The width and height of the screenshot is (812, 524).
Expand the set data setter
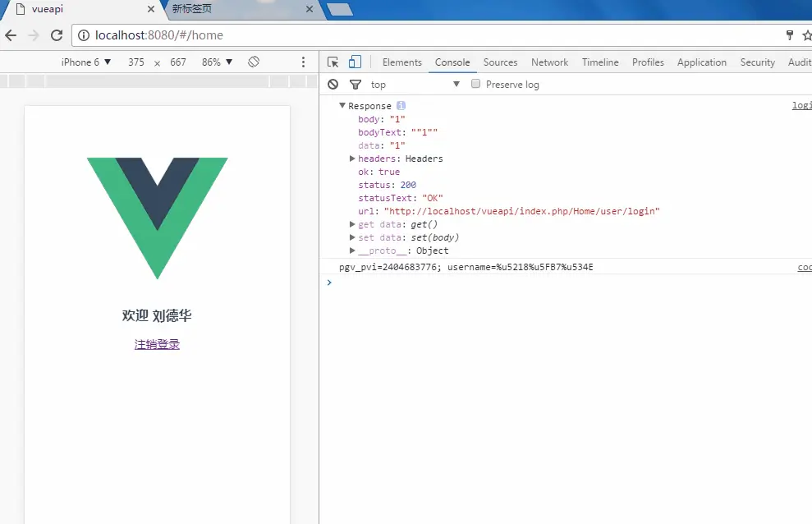pos(352,237)
